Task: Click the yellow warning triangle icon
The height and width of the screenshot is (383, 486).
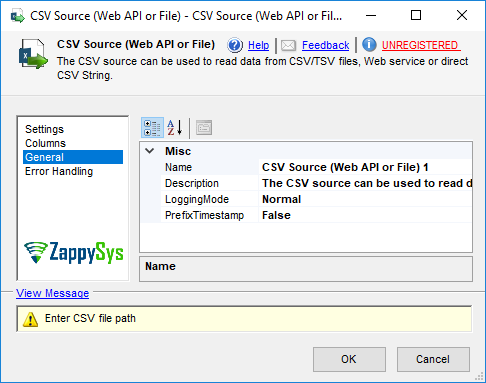Action: coord(30,319)
